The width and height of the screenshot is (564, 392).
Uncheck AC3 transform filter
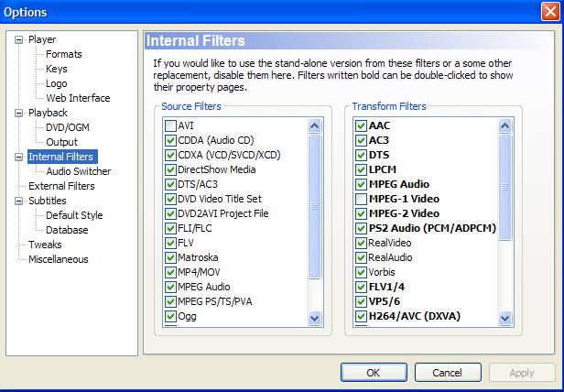tap(361, 140)
